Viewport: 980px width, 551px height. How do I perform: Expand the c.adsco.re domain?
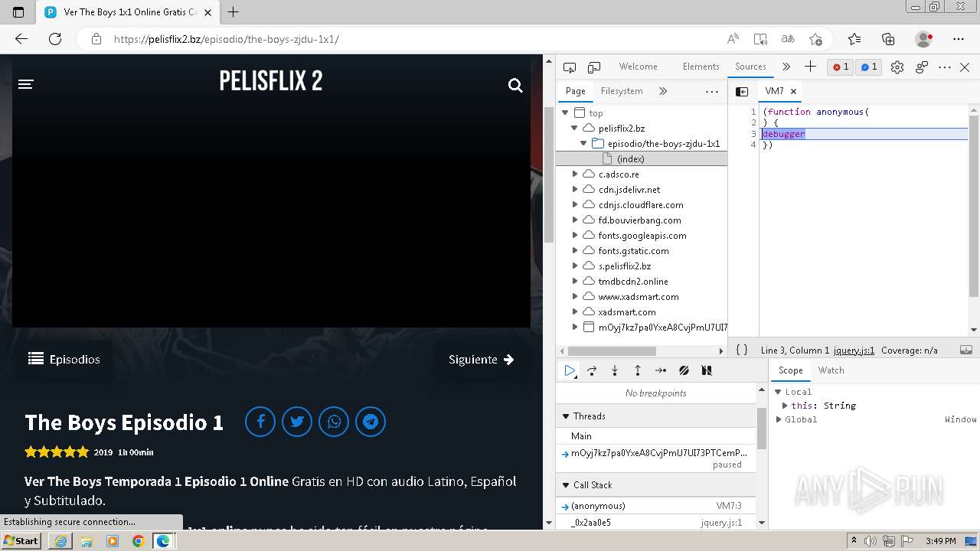575,174
